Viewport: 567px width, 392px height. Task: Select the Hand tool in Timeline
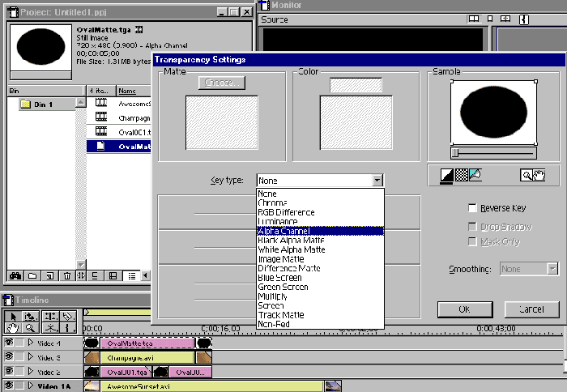coord(13,328)
